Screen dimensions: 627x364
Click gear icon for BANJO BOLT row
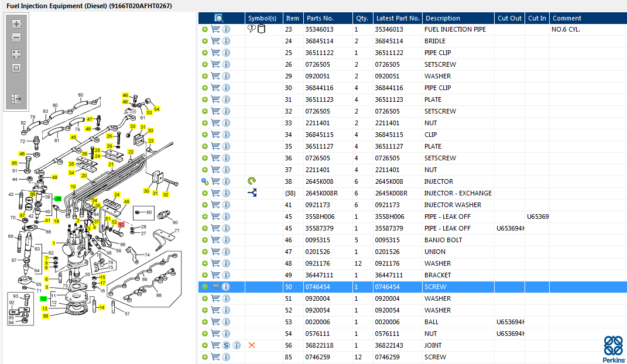point(205,240)
